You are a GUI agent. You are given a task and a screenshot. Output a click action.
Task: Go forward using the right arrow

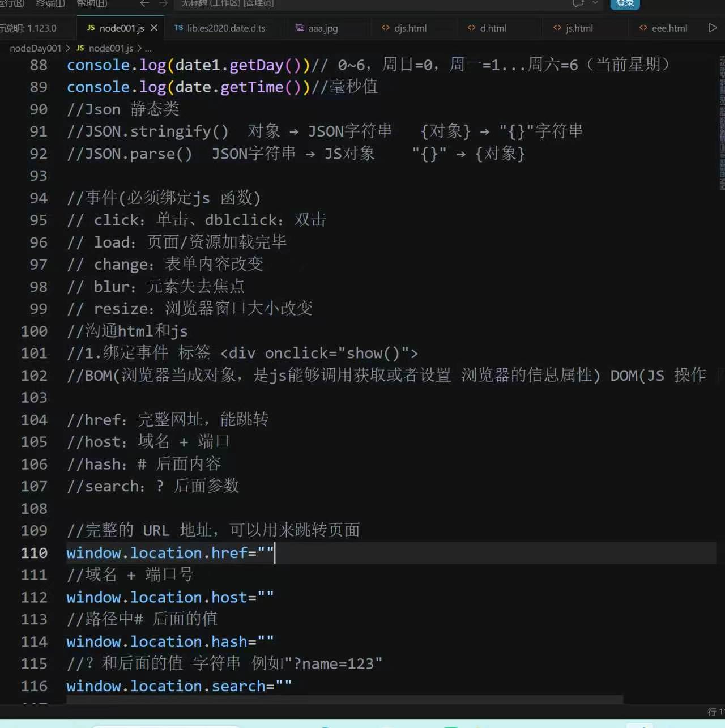tap(163, 3)
